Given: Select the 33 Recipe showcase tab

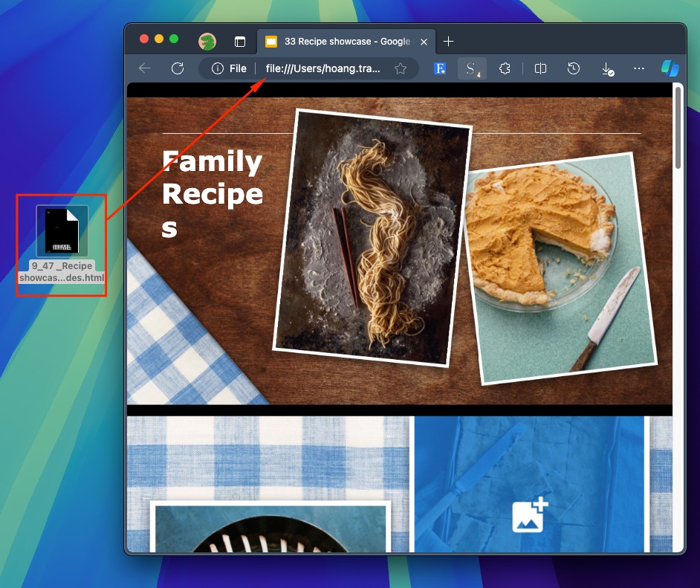Looking at the screenshot, I should (346, 42).
